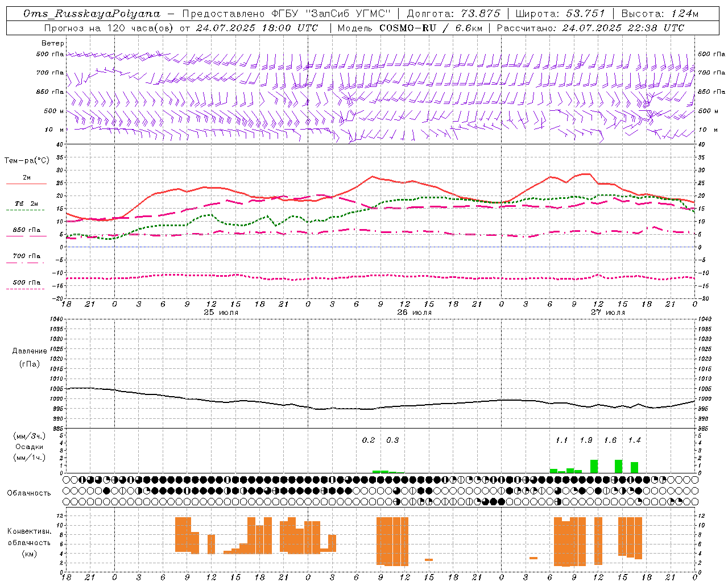
Task: Click the 25 июля date label
Action: 221,313
